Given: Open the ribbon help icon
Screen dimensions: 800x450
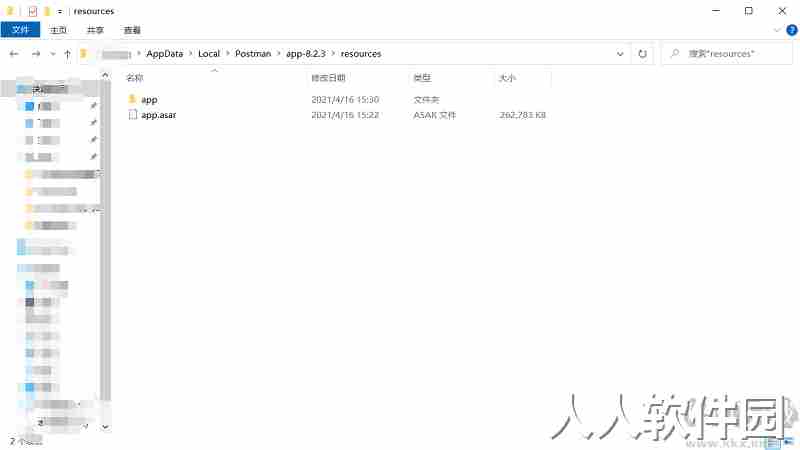Looking at the screenshot, I should [792, 30].
